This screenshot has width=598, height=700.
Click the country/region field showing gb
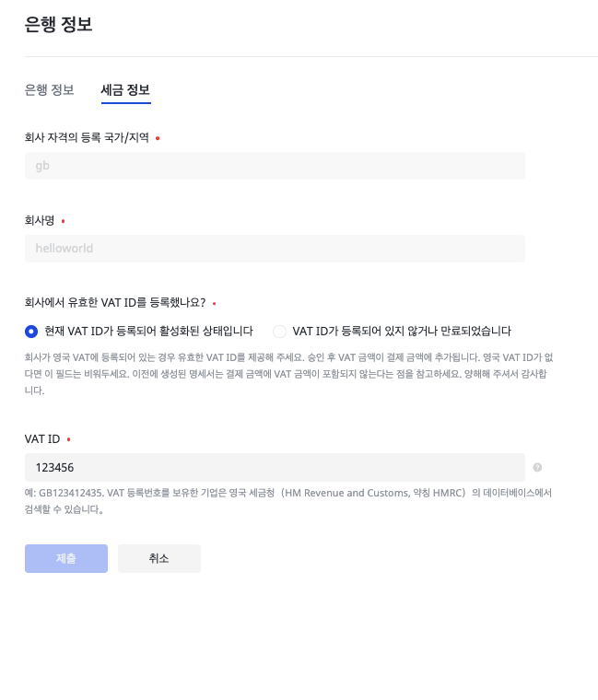click(x=275, y=166)
